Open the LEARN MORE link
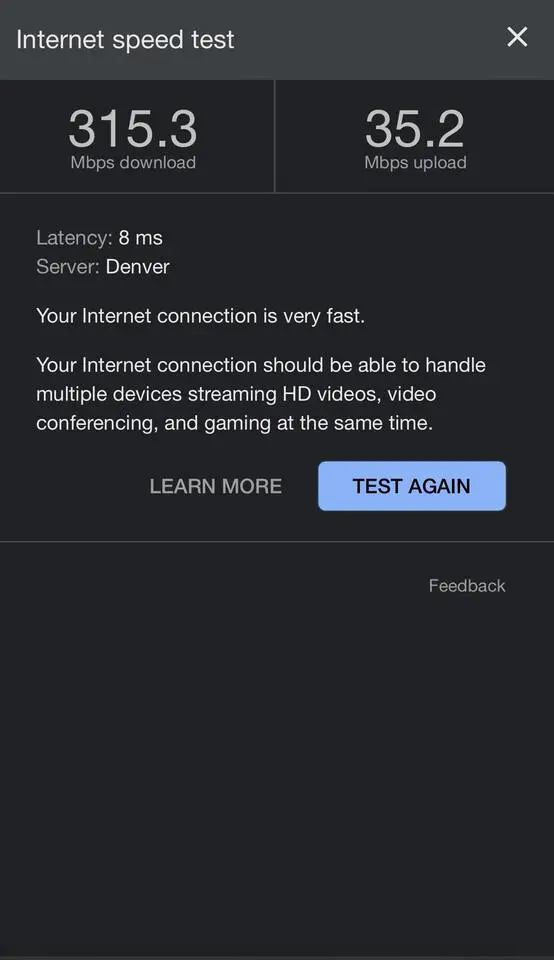The height and width of the screenshot is (960, 554). coord(215,486)
